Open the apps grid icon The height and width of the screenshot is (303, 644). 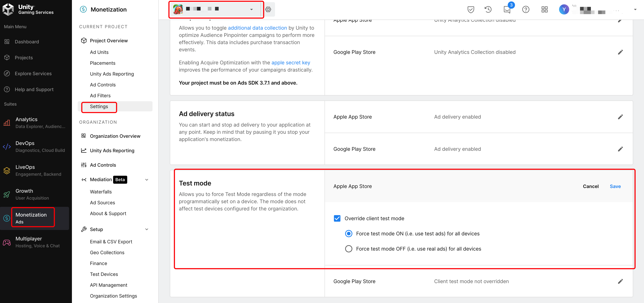(544, 10)
